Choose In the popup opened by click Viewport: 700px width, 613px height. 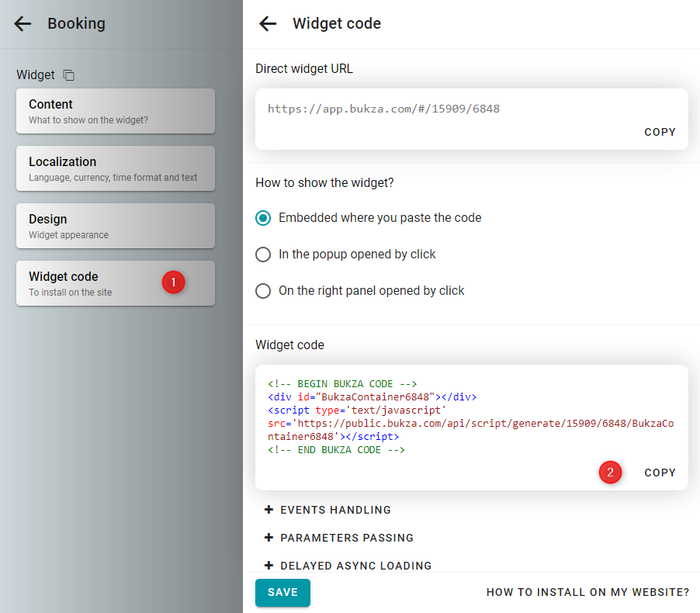pos(264,255)
